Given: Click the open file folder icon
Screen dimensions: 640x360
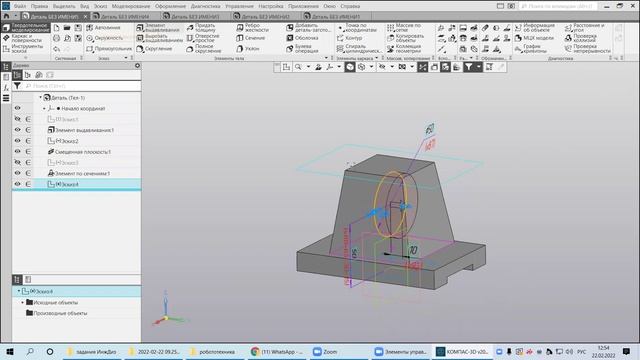Looking at the screenshot, I should click(x=67, y=28).
